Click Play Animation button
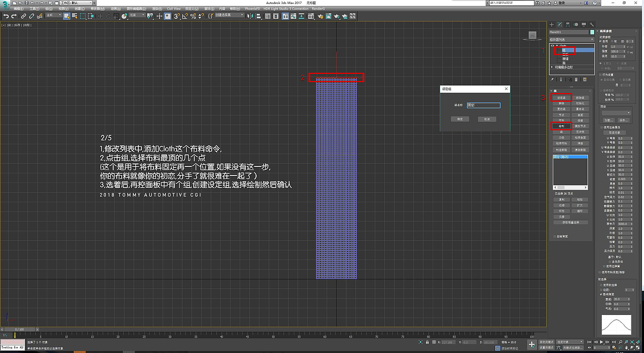The image size is (644, 353). pos(602,342)
